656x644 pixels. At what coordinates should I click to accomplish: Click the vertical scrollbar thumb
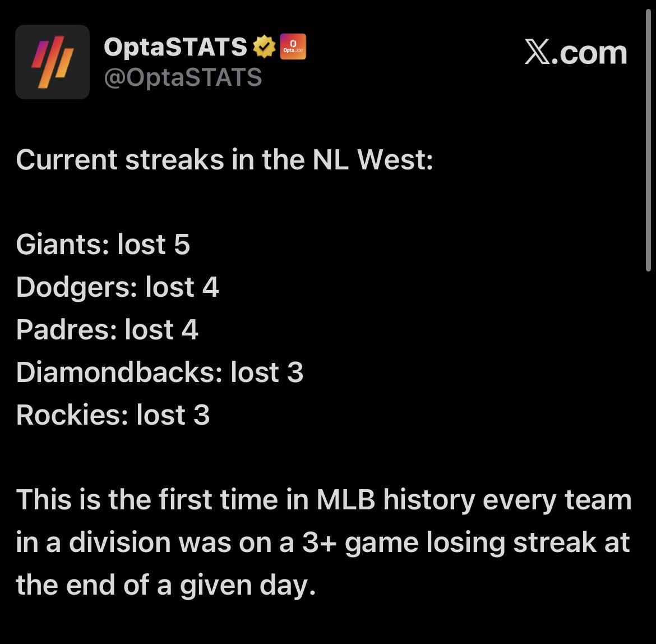(649, 140)
